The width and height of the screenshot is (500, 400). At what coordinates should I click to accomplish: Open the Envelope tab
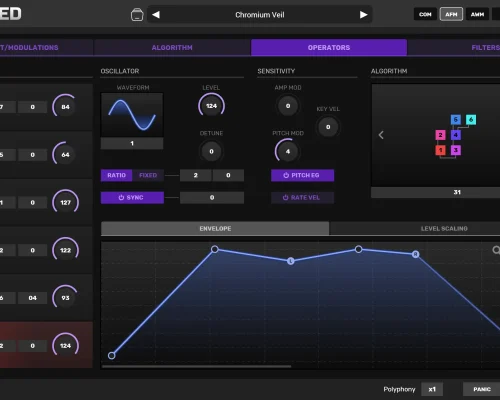[215, 229]
